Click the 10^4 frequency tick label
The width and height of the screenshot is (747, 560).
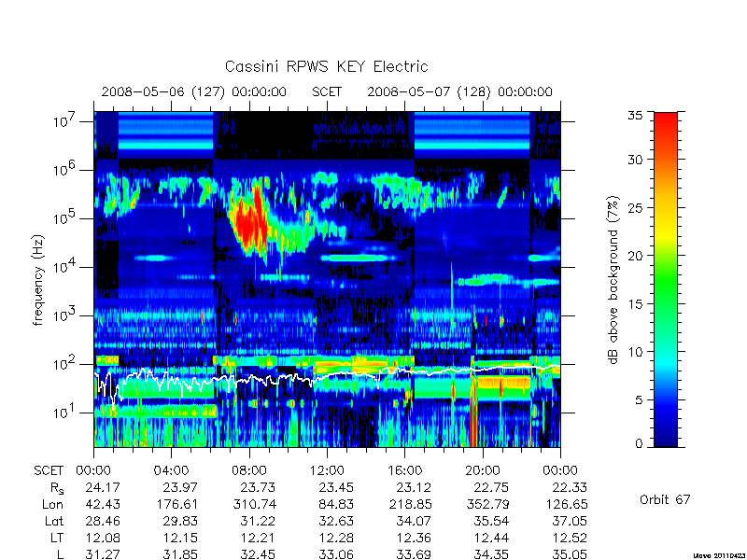[65, 265]
